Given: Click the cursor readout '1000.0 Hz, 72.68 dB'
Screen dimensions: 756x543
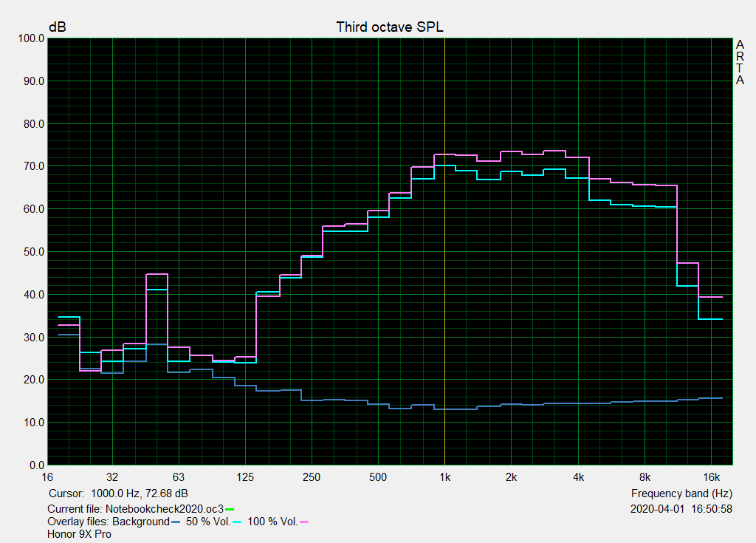Looking at the screenshot, I should (x=140, y=494).
